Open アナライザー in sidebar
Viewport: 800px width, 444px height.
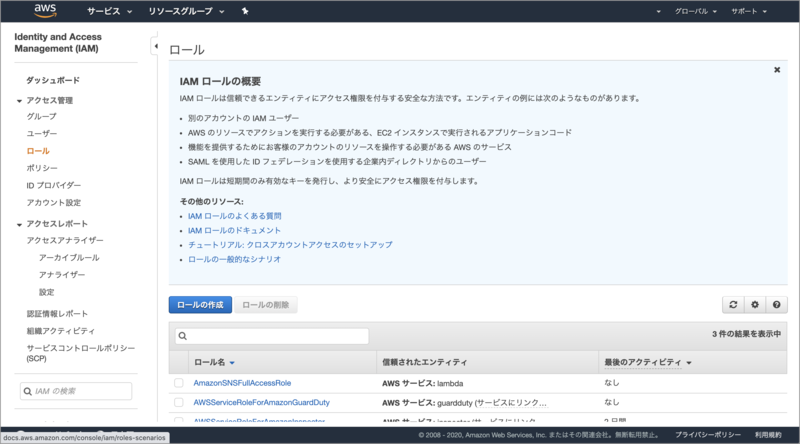62,275
